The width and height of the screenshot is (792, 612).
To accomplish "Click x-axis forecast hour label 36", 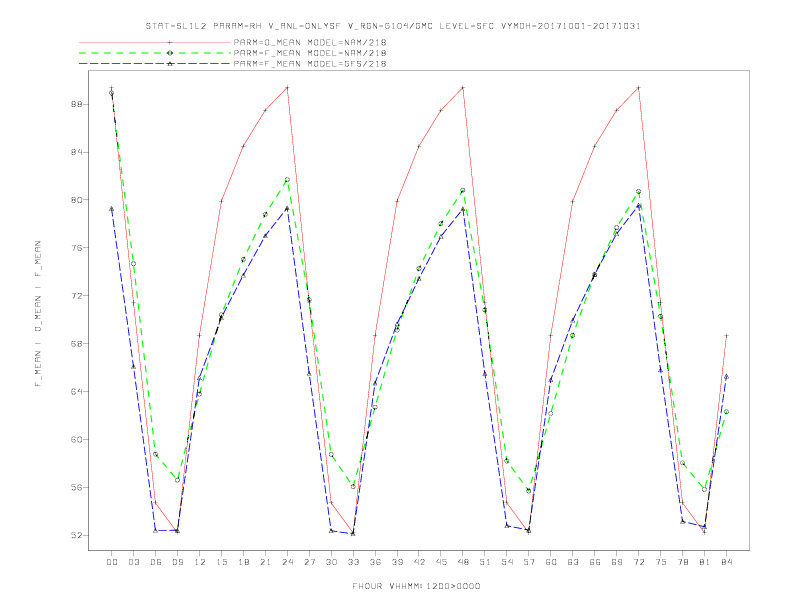I will click(375, 562).
